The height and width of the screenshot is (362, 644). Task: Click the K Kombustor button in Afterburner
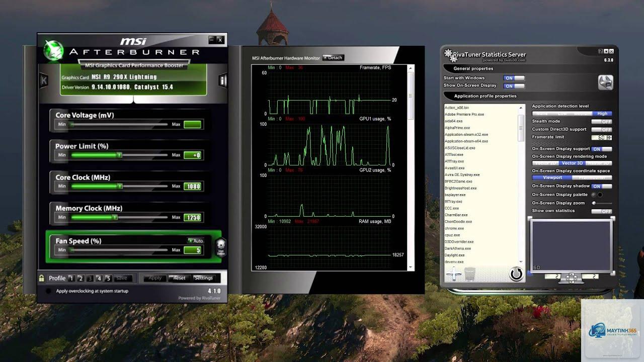pos(44,80)
